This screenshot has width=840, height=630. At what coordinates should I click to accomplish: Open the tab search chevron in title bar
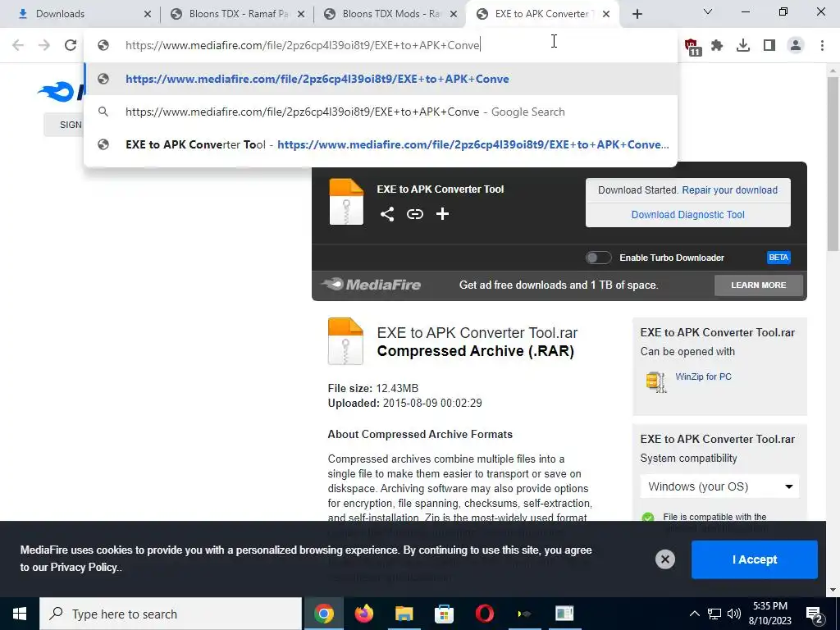(x=708, y=11)
